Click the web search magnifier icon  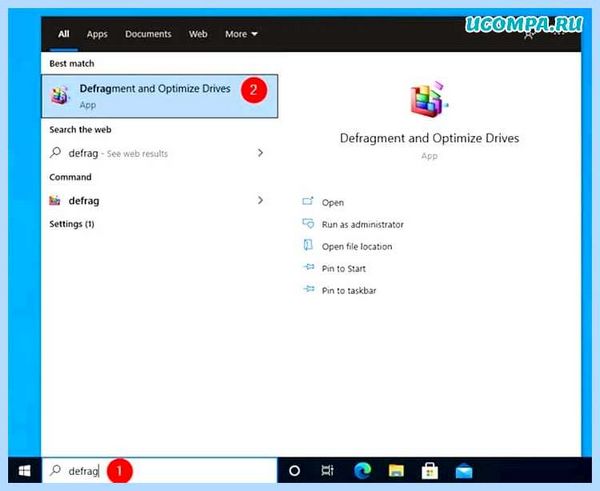(55, 153)
